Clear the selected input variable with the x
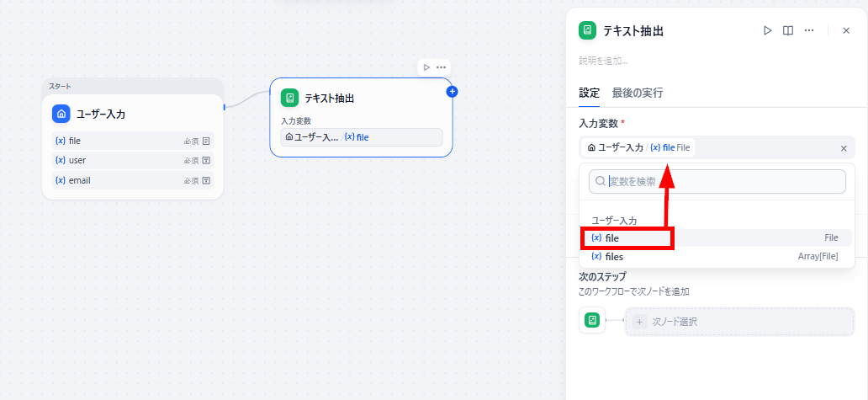This screenshot has height=400, width=868. point(844,148)
